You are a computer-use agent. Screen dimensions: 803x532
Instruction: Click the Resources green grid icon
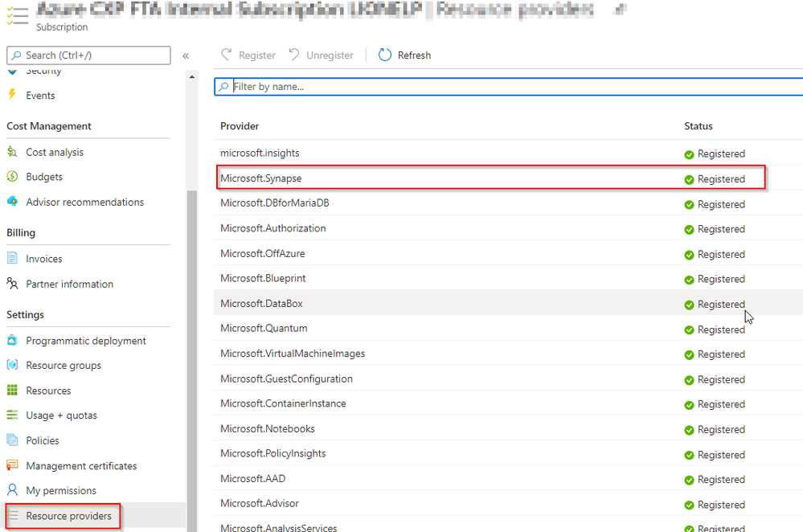(12, 391)
